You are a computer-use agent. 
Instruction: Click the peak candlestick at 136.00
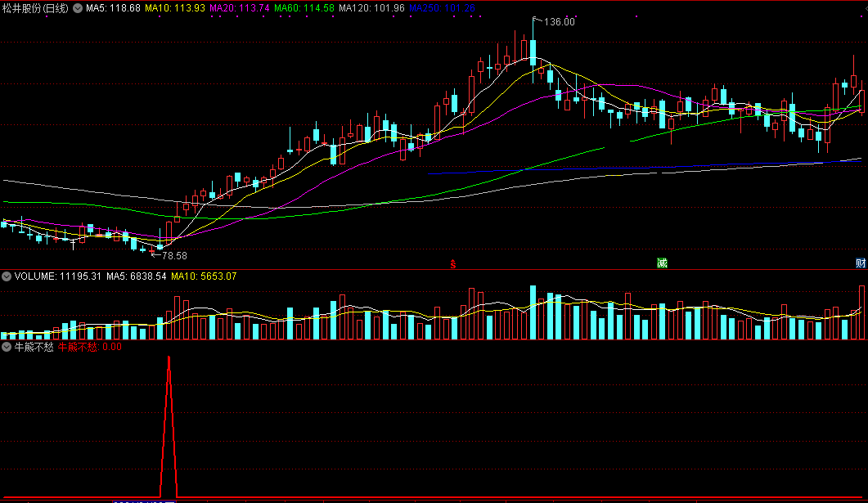pyautogui.click(x=533, y=51)
